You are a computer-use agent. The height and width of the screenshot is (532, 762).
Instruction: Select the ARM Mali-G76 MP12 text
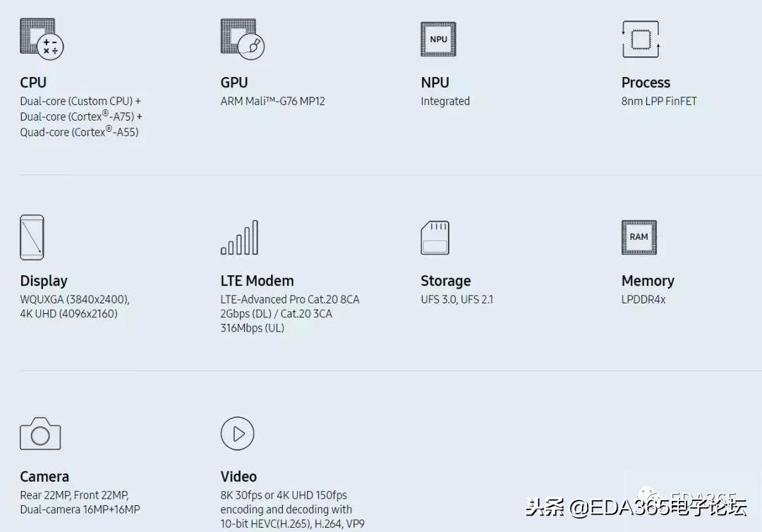click(272, 101)
